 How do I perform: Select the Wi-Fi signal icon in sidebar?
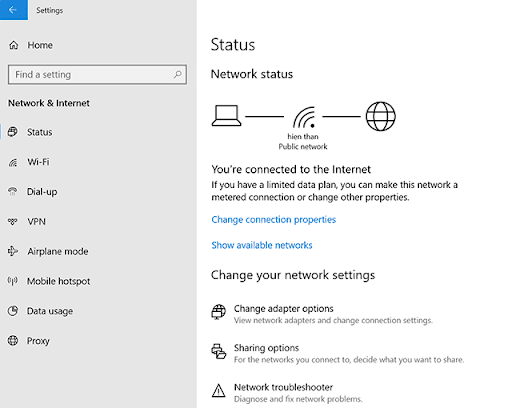coord(13,162)
